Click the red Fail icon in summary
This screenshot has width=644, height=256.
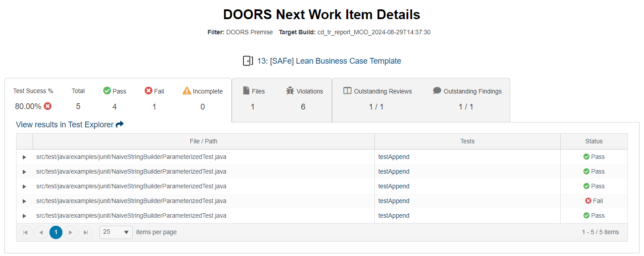tap(149, 91)
